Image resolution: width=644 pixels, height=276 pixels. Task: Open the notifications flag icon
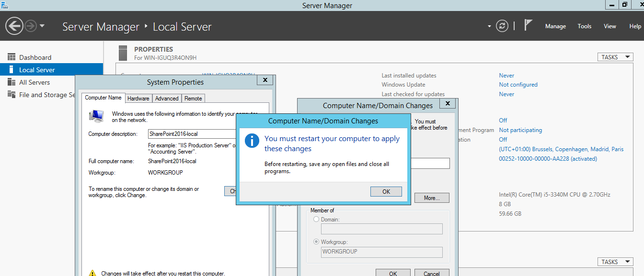point(528,25)
